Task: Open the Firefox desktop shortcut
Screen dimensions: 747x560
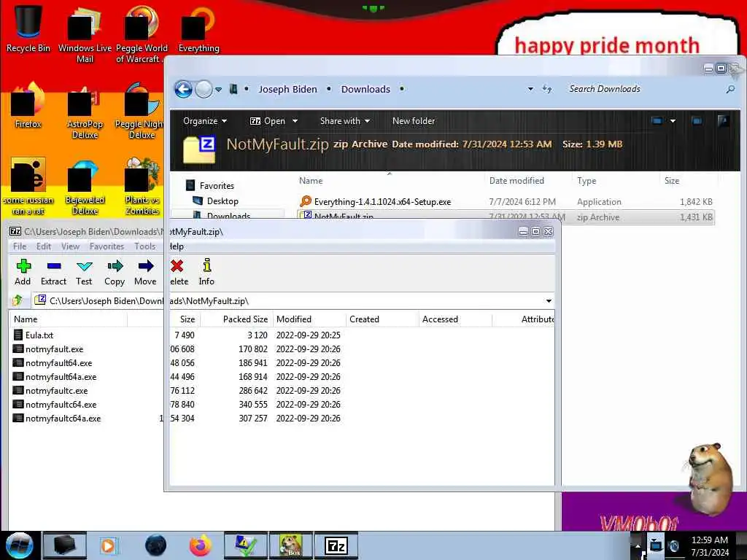Action: (x=28, y=106)
